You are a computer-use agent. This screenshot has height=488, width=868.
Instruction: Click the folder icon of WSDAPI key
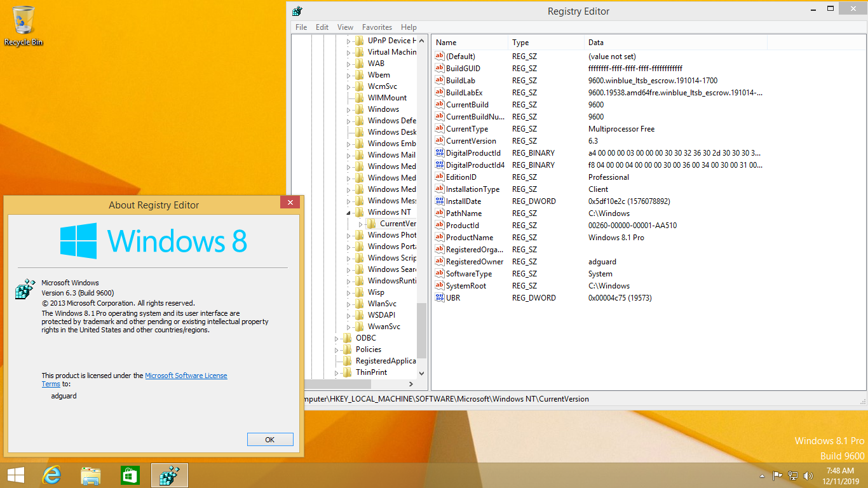[360, 315]
